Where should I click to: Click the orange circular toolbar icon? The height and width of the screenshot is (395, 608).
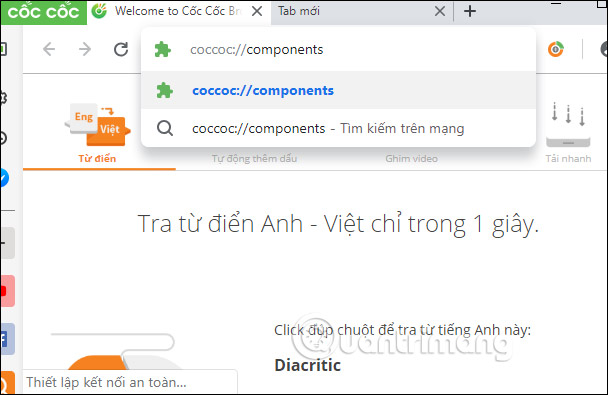coord(556,49)
